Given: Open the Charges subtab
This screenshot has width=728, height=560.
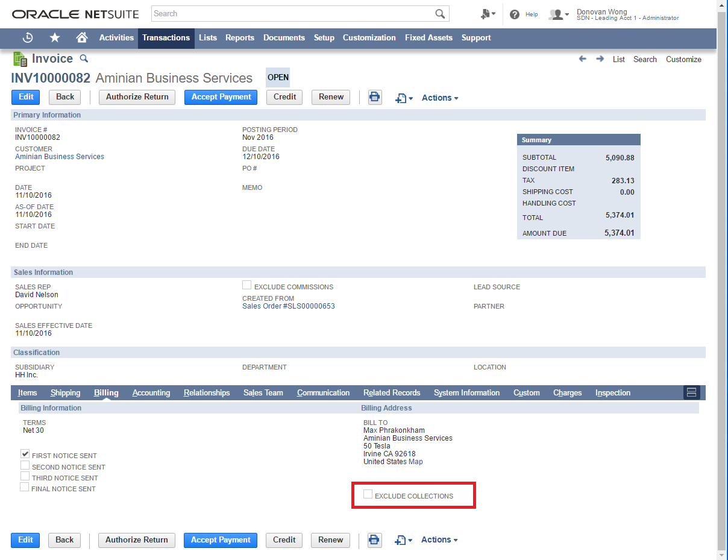Looking at the screenshot, I should point(568,392).
